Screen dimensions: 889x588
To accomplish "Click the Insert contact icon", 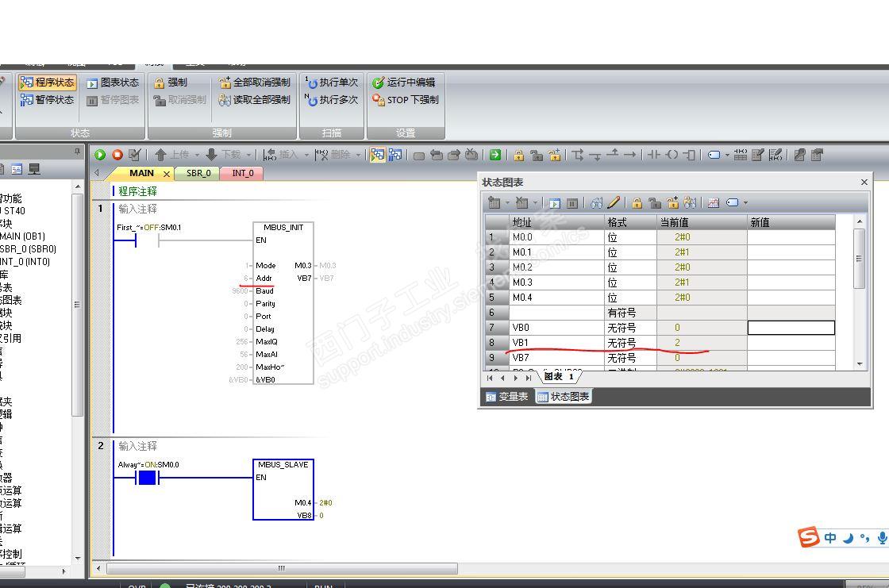I will (654, 155).
